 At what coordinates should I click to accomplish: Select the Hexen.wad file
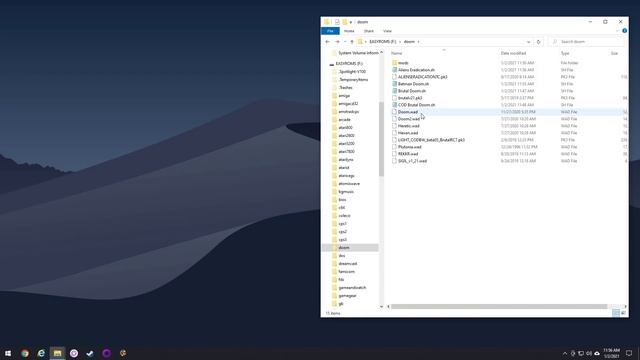[408, 133]
